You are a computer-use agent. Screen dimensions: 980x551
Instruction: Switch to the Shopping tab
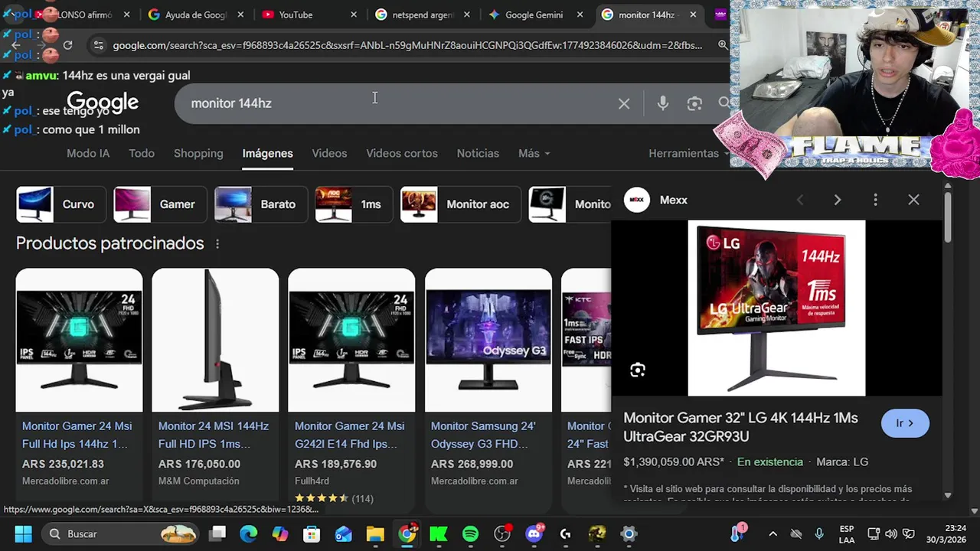point(198,153)
